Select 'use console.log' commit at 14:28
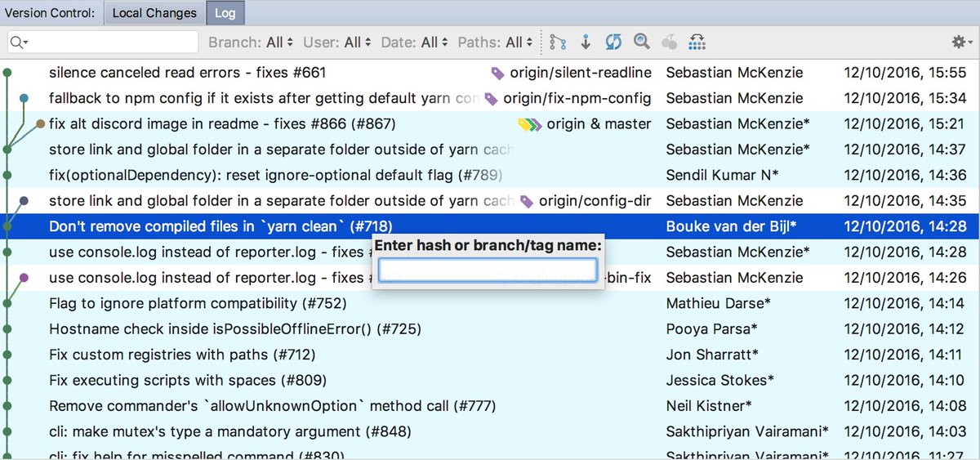Image resolution: width=980 pixels, height=460 pixels. [490, 252]
